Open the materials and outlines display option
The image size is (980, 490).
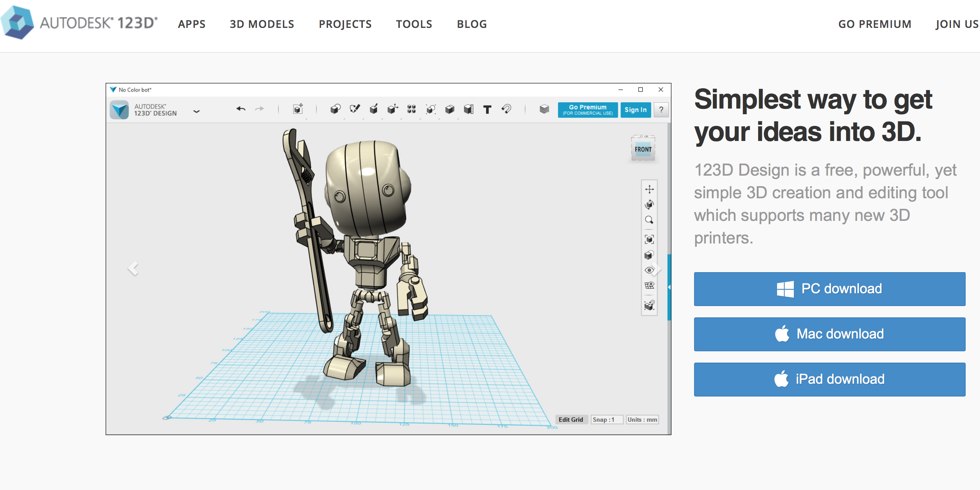[650, 255]
